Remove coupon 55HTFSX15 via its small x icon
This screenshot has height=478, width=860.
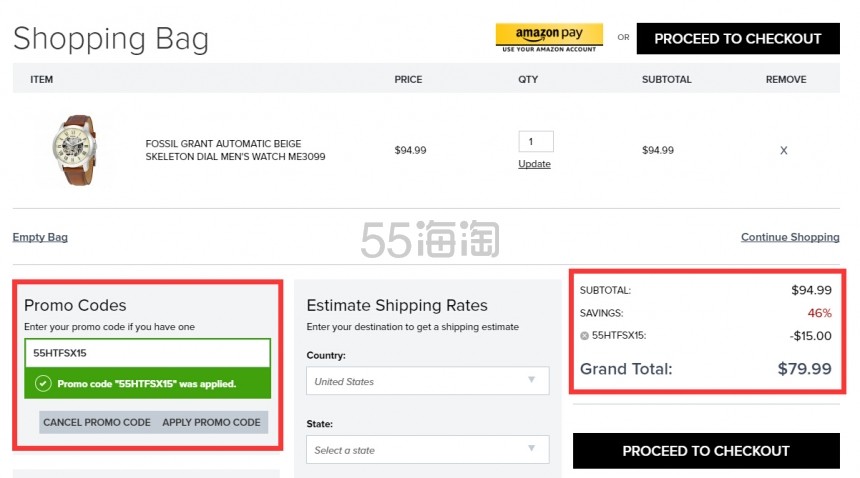coord(585,336)
